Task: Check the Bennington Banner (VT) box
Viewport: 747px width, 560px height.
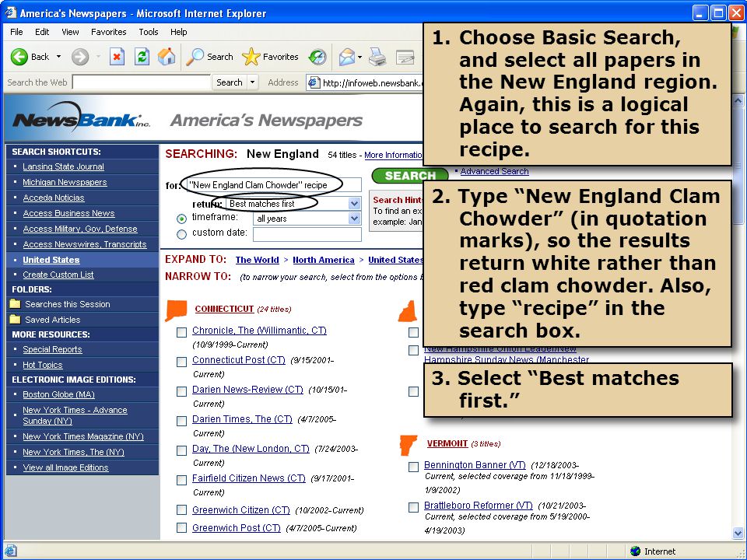Action: 413,467
